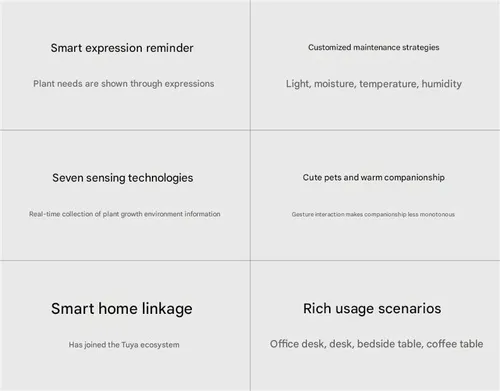Select 'Light, moisture, temperature, humidity' text
The width and height of the screenshot is (500, 391).
pos(374,84)
